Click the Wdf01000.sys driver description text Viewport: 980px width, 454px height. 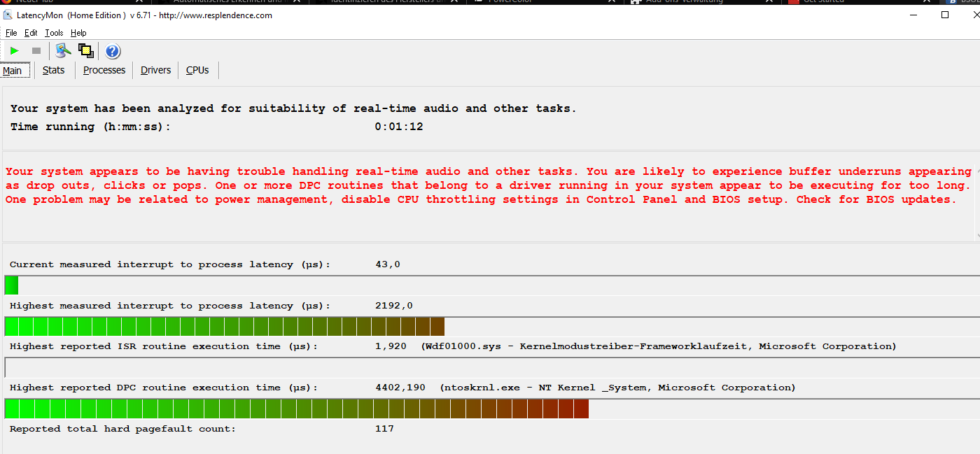click(x=659, y=346)
